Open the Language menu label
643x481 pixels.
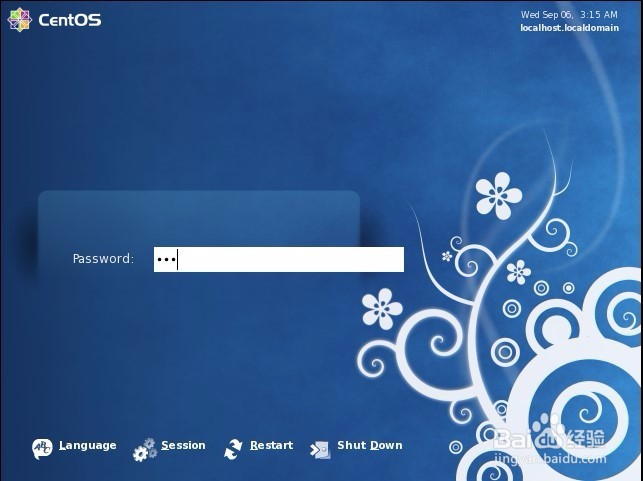click(x=87, y=445)
